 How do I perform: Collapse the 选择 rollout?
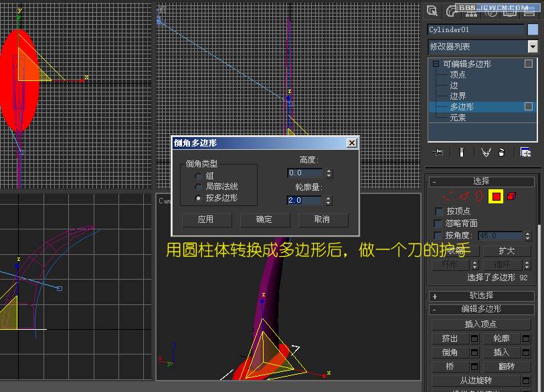click(434, 181)
